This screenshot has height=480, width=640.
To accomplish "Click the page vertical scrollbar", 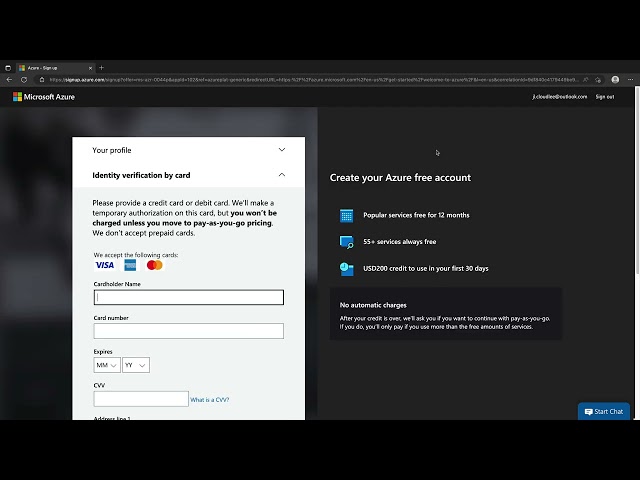I will [x=637, y=180].
